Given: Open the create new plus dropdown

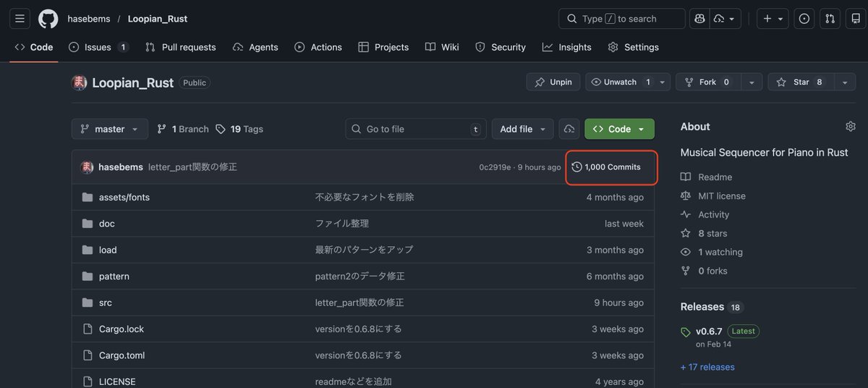Looking at the screenshot, I should click(x=773, y=19).
